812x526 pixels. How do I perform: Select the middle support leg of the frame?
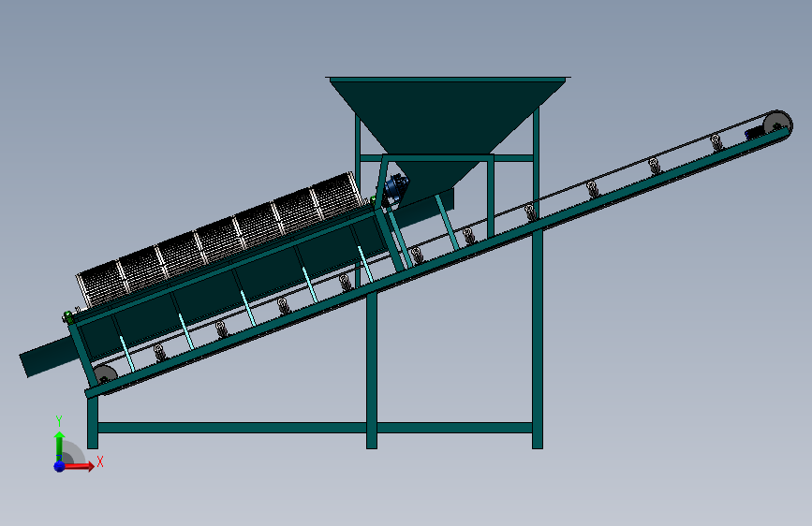pyautogui.click(x=372, y=371)
